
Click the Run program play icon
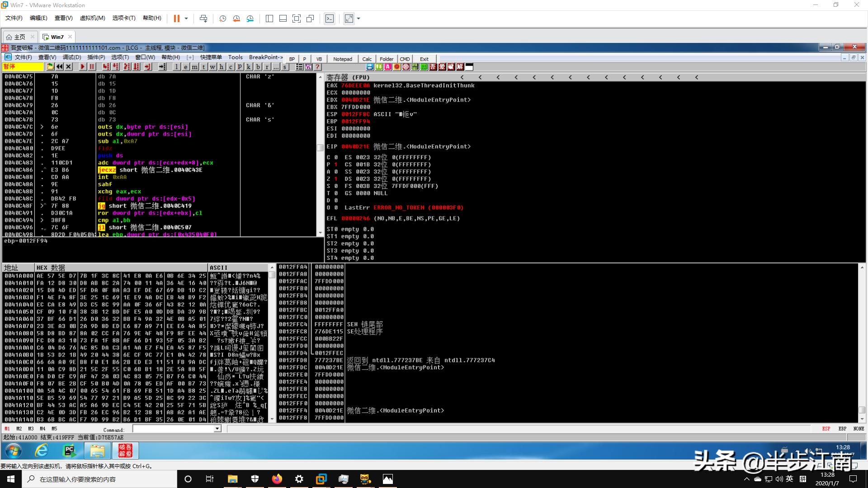click(x=82, y=67)
